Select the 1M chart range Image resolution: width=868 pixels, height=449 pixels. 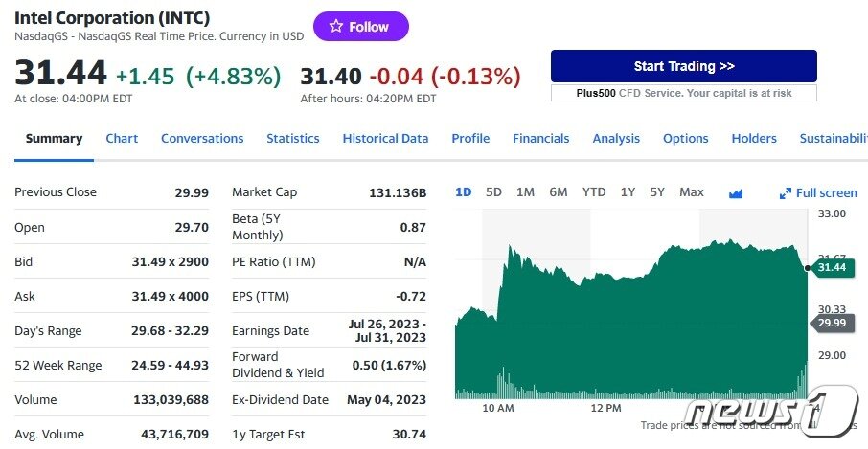pyautogui.click(x=525, y=192)
